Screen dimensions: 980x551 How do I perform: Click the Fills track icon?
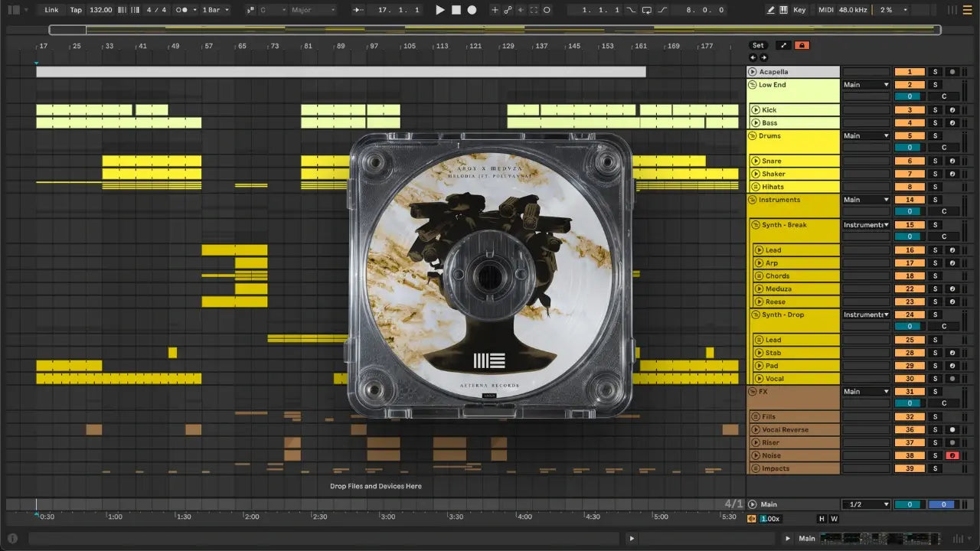[x=755, y=417]
